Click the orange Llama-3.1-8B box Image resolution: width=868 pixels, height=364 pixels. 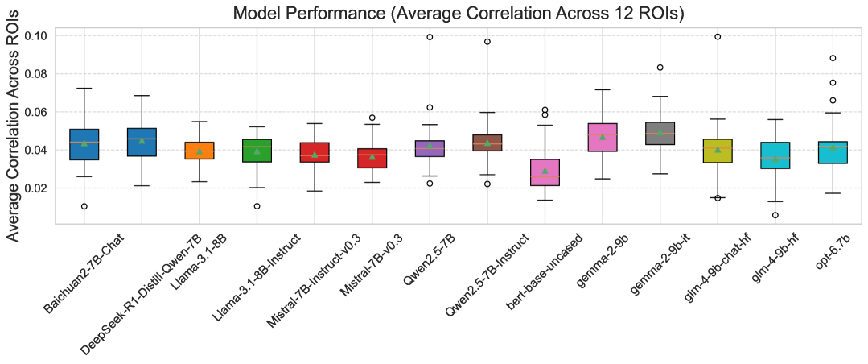(x=200, y=151)
